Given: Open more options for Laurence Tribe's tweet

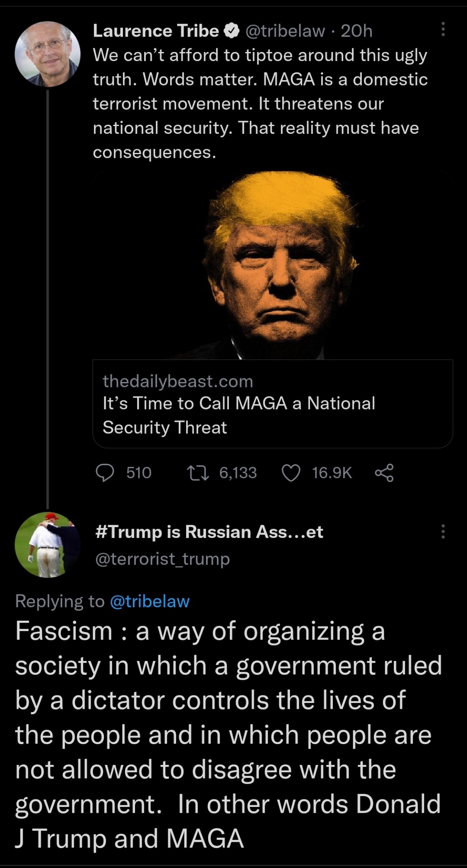Looking at the screenshot, I should click(x=443, y=29).
